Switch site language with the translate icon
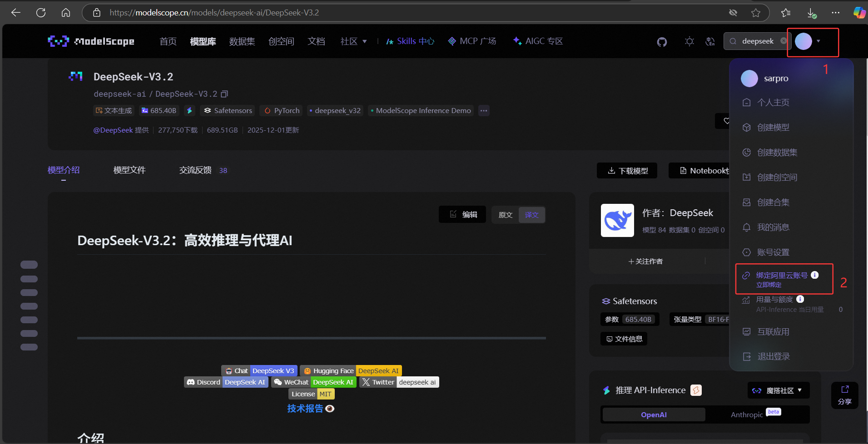The height and width of the screenshot is (444, 868). [x=710, y=41]
